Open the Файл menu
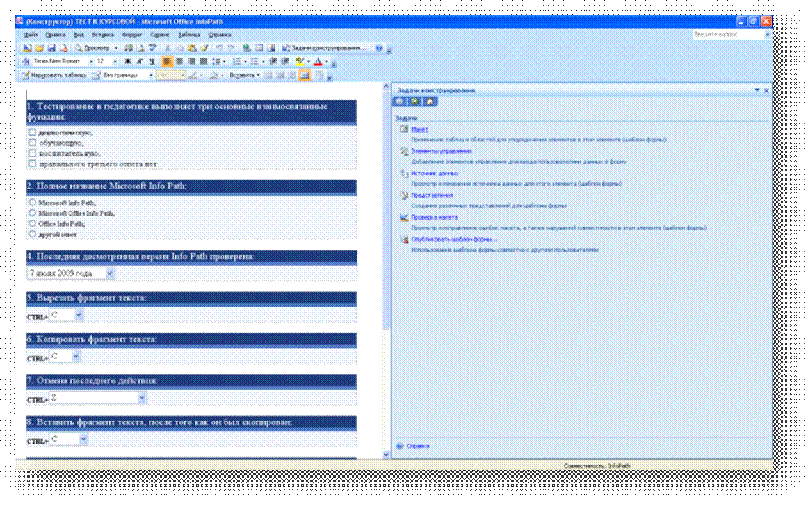 (x=30, y=34)
